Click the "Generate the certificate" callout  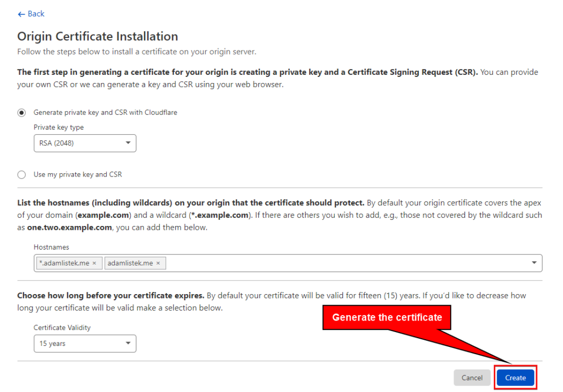tap(386, 317)
